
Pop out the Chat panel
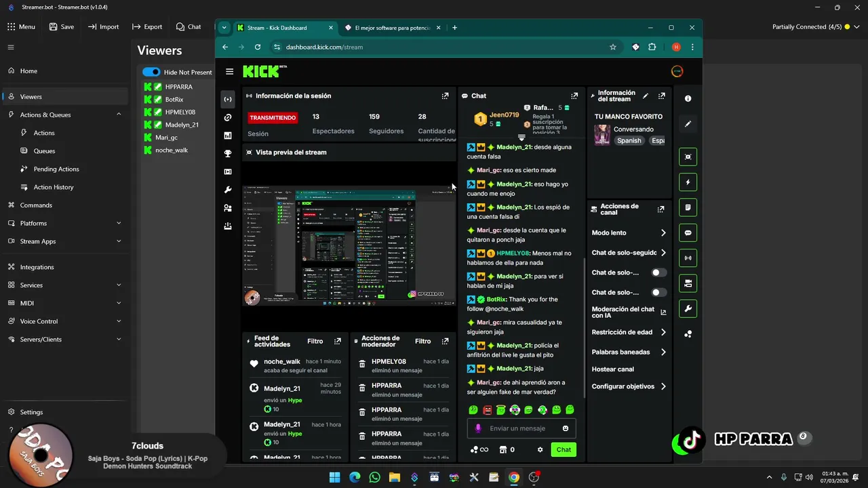tap(574, 96)
